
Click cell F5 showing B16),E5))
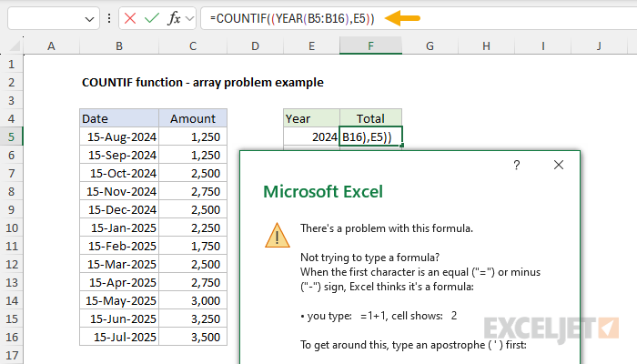371,136
